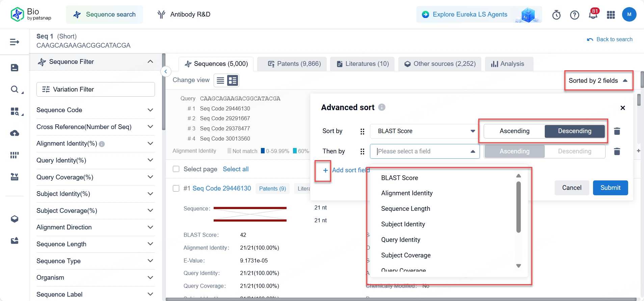The width and height of the screenshot is (644, 301).
Task: Open the apps grid icon
Action: [x=611, y=15]
